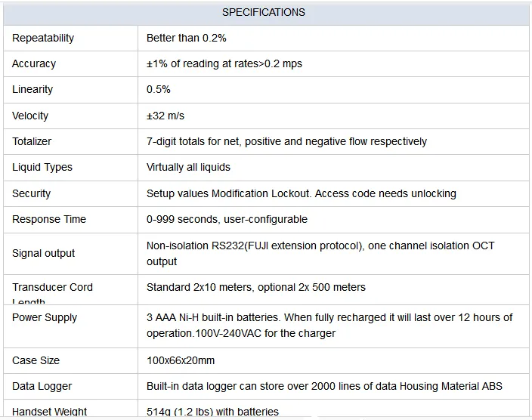Click the SPECIFICATIONS table header
The height and width of the screenshot is (420, 532).
pyautogui.click(x=264, y=12)
